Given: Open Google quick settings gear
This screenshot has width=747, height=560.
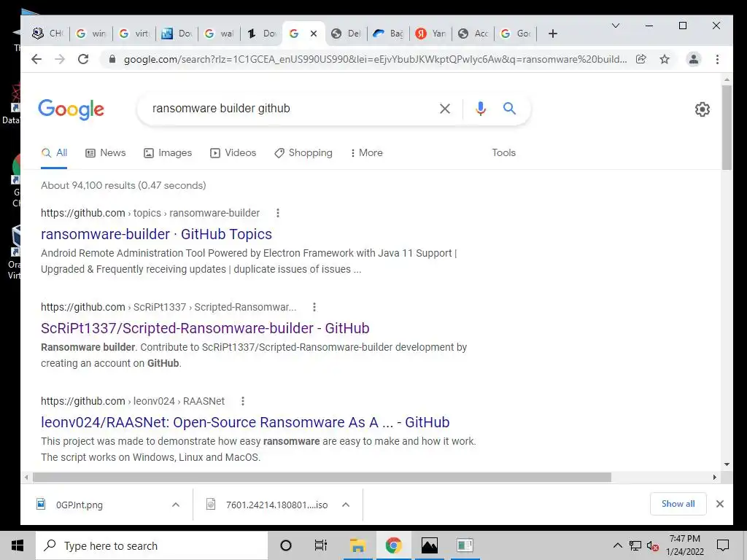Looking at the screenshot, I should [x=703, y=109].
